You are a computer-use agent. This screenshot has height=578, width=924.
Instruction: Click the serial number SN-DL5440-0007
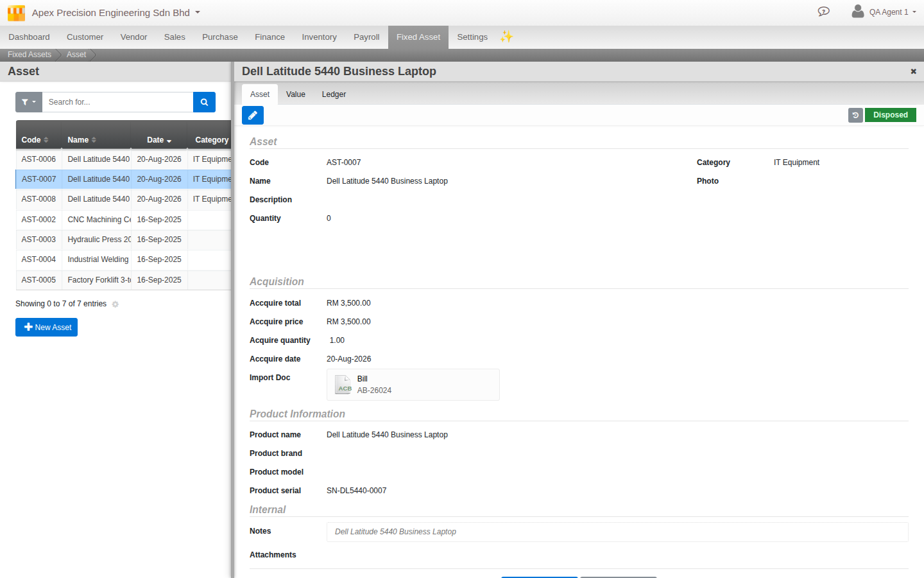(x=357, y=491)
